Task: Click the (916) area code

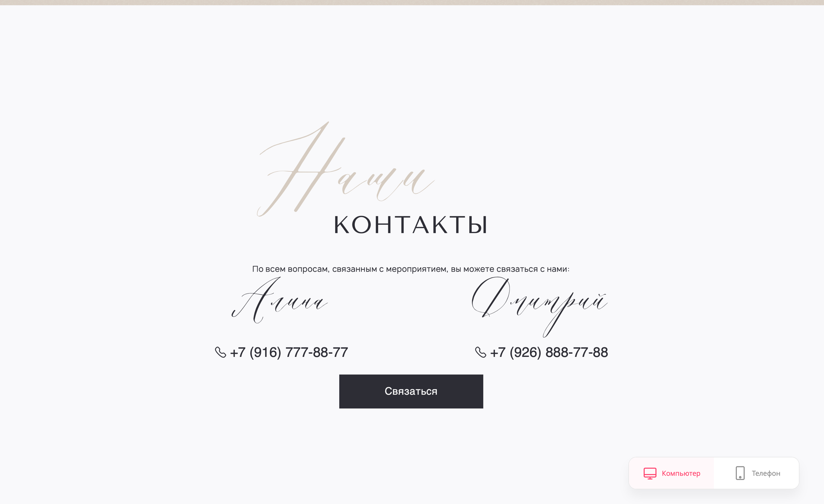Action: point(265,352)
